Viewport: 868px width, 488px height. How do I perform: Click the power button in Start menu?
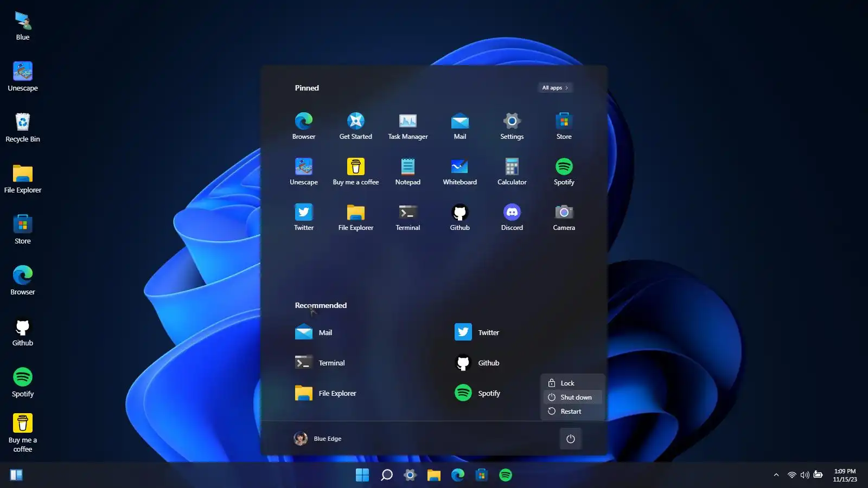pyautogui.click(x=571, y=439)
